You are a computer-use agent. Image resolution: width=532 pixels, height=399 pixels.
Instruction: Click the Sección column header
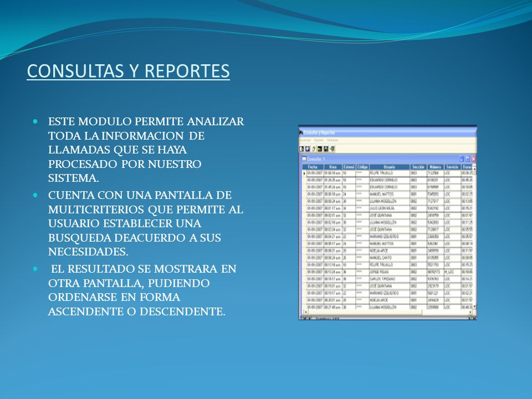418,167
